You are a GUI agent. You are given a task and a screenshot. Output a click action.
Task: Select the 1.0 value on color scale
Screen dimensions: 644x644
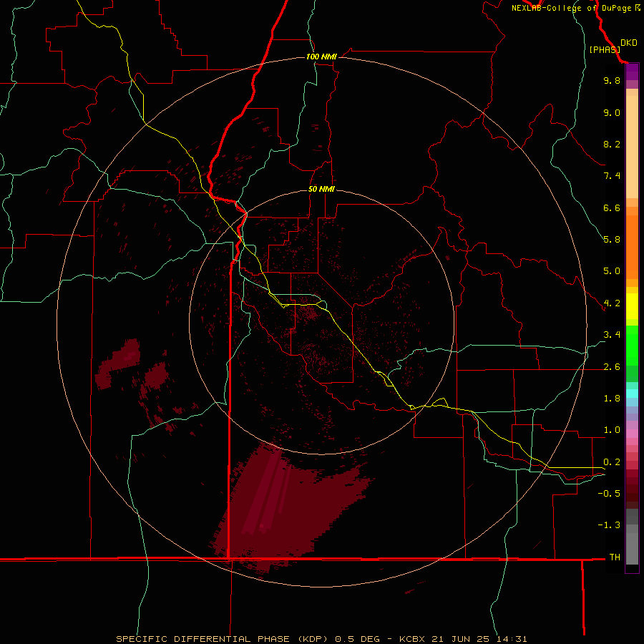click(612, 430)
